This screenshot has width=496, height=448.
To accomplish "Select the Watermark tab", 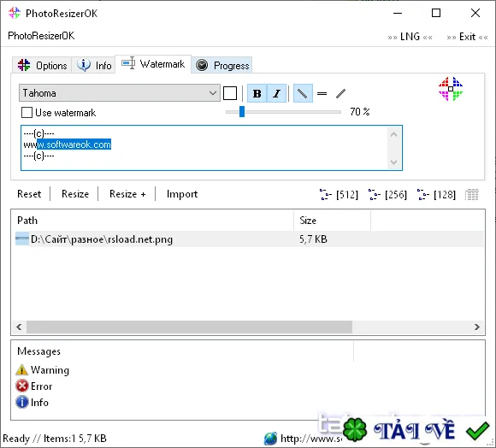I will 153,64.
